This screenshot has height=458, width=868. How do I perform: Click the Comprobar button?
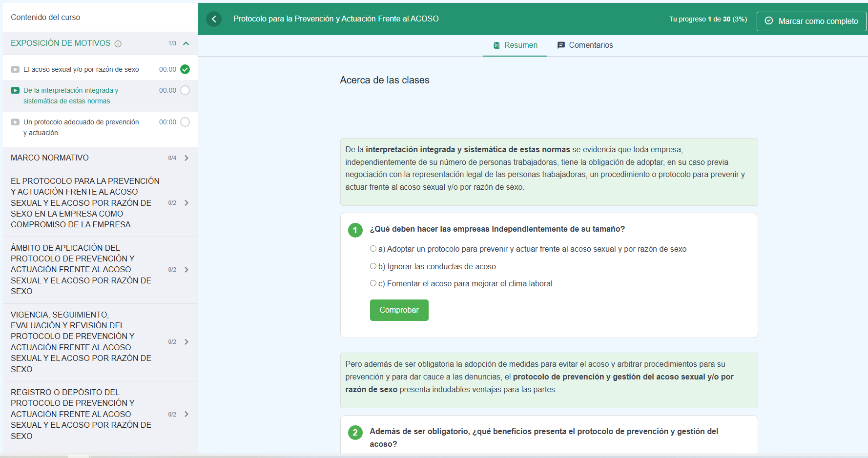point(399,310)
